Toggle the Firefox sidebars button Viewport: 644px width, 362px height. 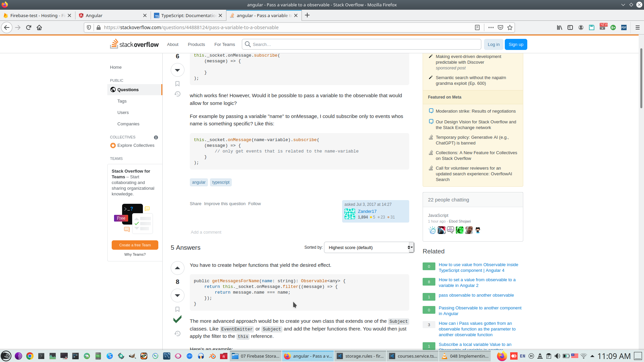(x=570, y=27)
